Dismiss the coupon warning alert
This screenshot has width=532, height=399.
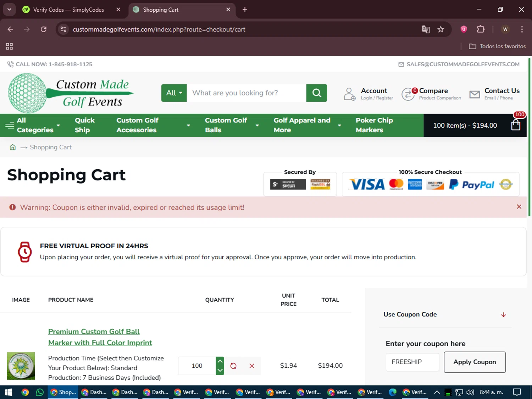point(519,207)
